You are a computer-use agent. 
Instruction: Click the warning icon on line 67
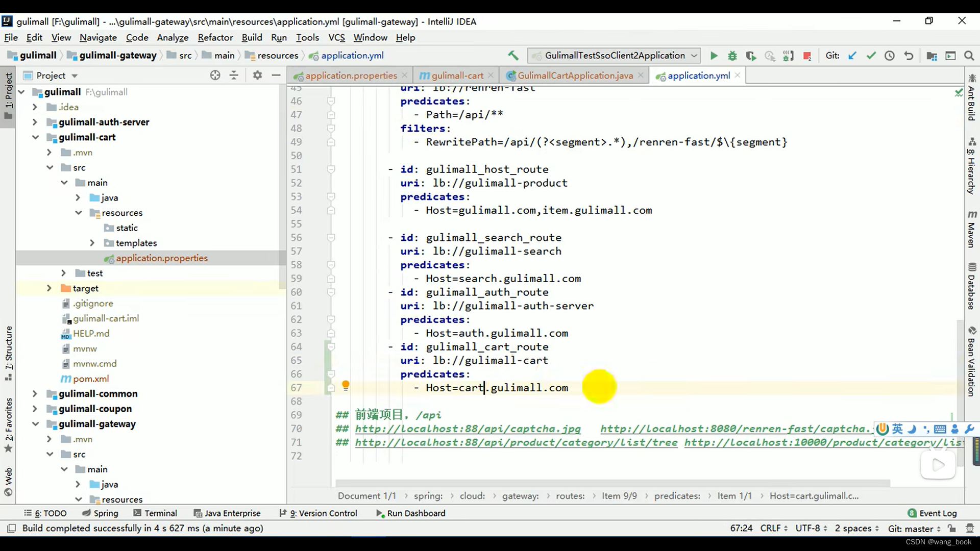[346, 386]
